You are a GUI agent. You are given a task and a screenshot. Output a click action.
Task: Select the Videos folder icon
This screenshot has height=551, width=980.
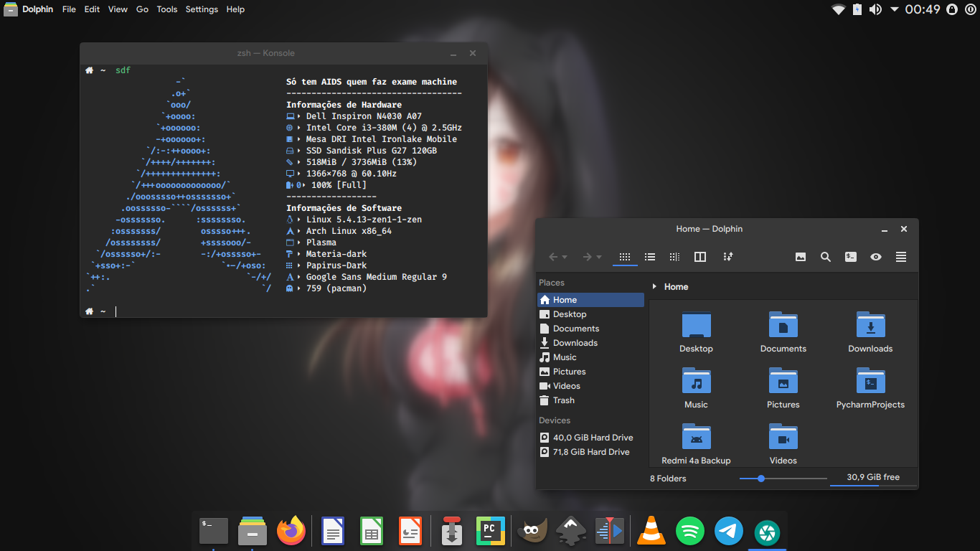click(783, 437)
